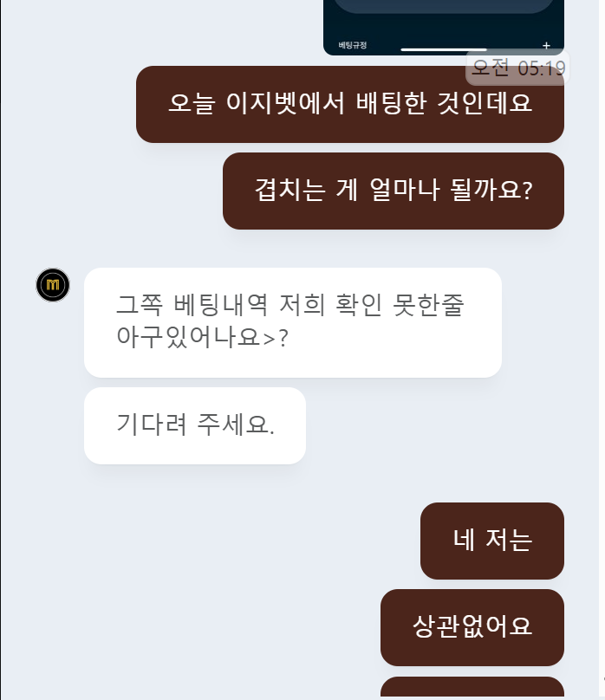Select the reply starting 그쪽 베팅내역 저희 확인

click(x=293, y=323)
